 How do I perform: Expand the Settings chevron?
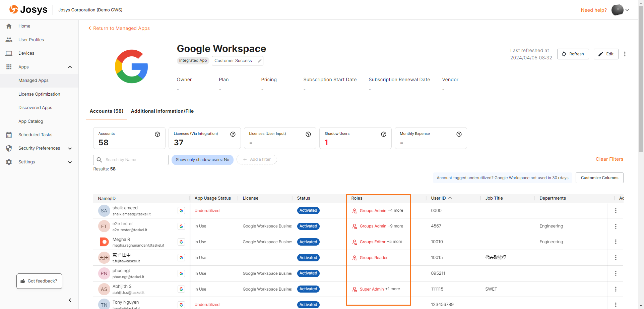coord(70,162)
